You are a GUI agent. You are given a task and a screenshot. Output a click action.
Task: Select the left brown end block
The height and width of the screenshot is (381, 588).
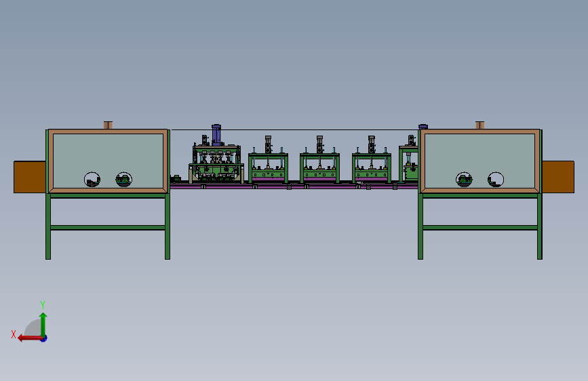[x=30, y=177]
